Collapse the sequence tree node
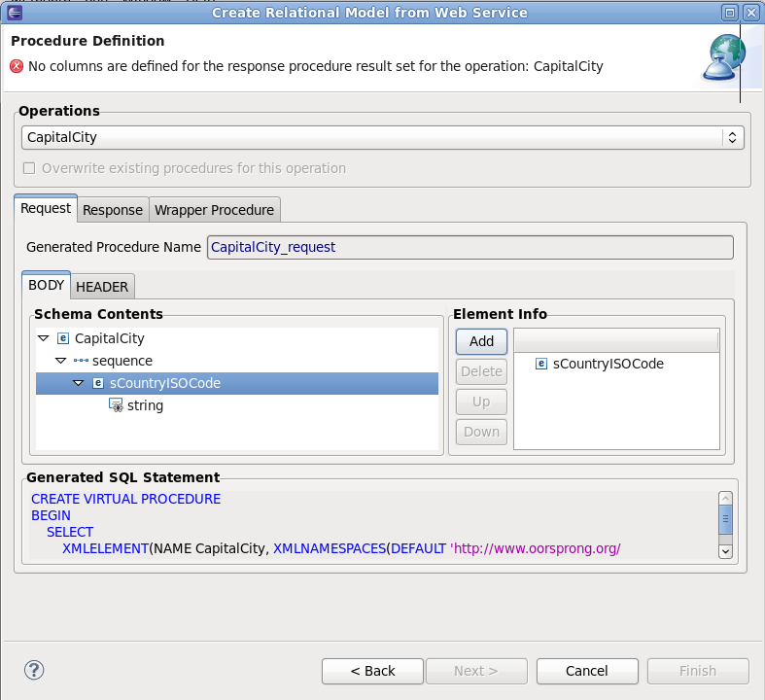This screenshot has width=765, height=700. click(60, 361)
